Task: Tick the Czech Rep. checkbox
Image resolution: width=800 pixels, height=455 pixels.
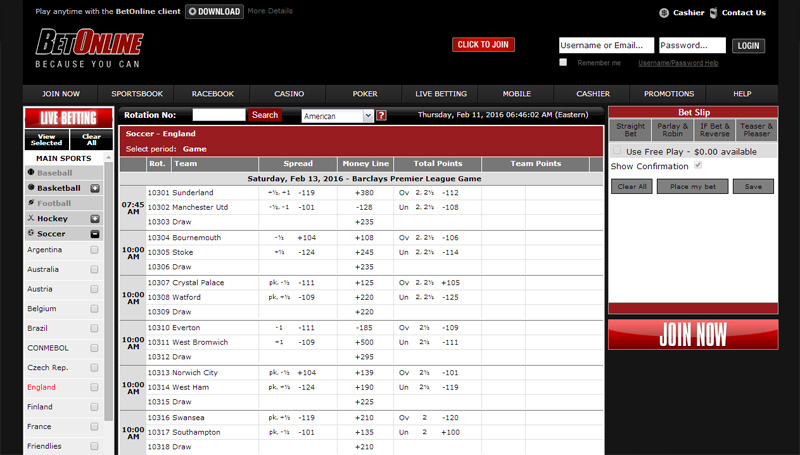Action: [94, 368]
